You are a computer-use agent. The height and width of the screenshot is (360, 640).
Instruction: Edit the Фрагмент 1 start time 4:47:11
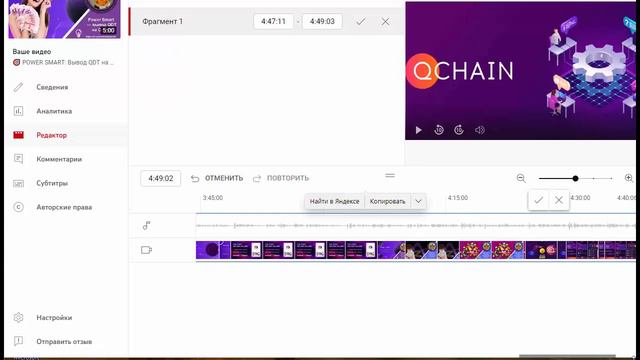click(273, 21)
